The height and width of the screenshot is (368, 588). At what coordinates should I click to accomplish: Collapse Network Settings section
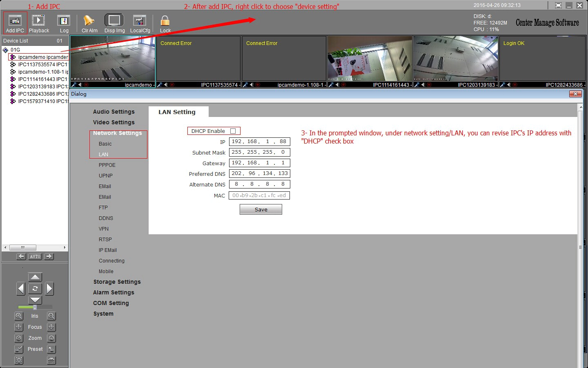click(117, 133)
